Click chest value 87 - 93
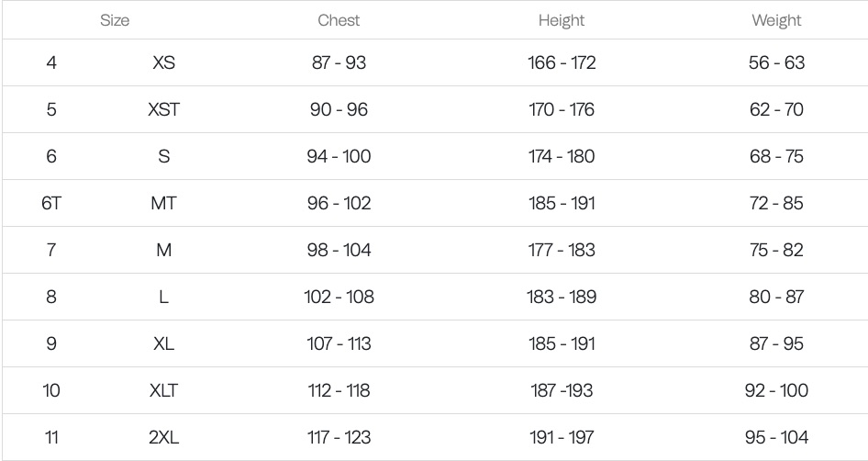868x461 pixels. [339, 63]
